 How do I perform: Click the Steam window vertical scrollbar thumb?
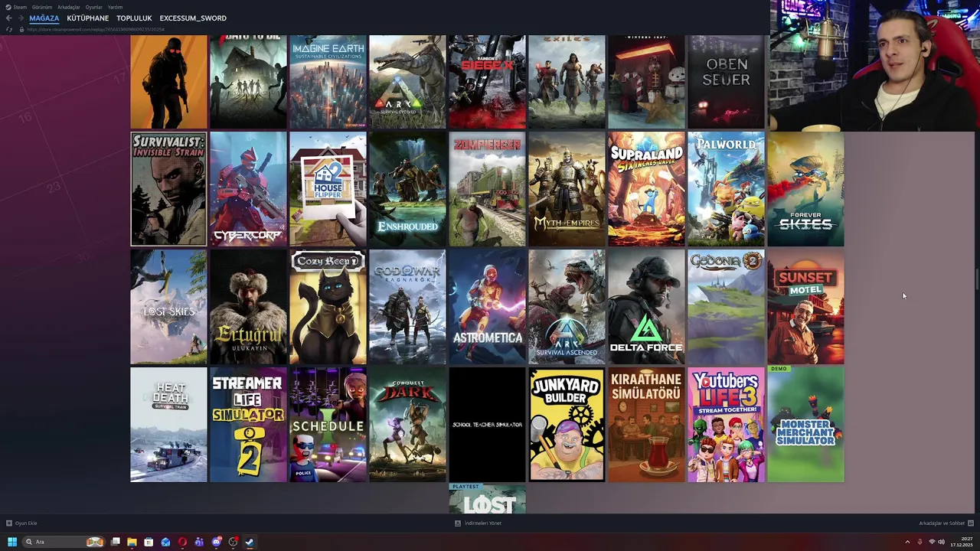[977, 279]
